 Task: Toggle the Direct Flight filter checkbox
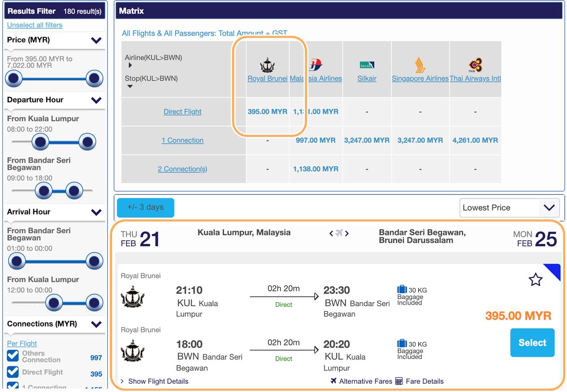tap(13, 372)
